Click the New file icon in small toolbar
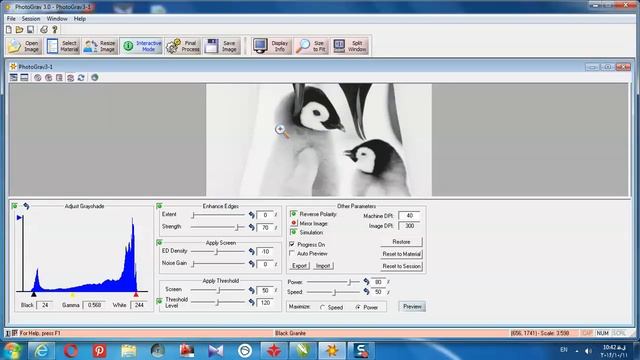The image size is (640, 360). [9, 29]
